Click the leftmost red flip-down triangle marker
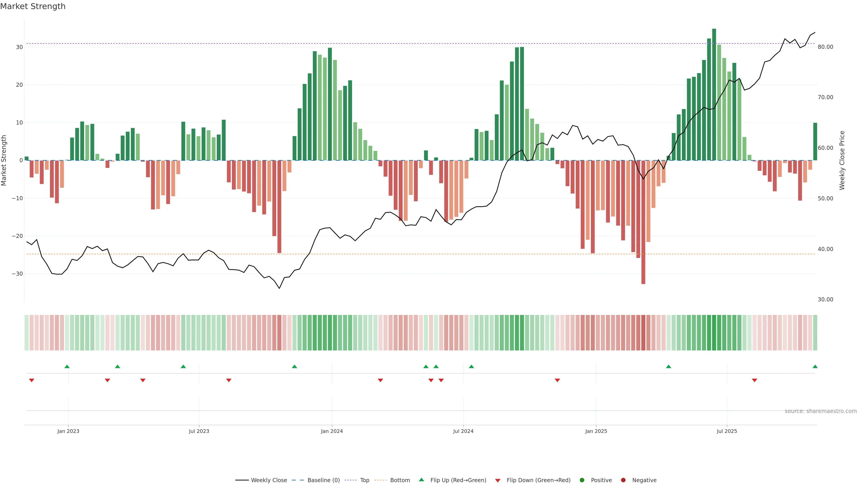 31,380
